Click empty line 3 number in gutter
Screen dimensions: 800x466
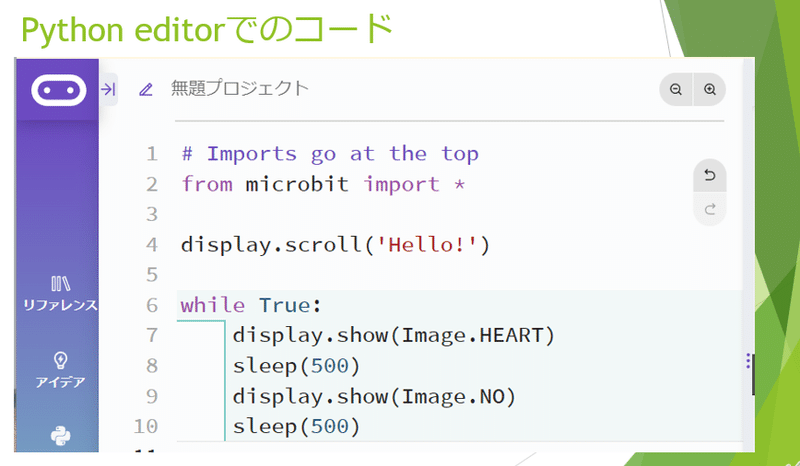tap(152, 214)
